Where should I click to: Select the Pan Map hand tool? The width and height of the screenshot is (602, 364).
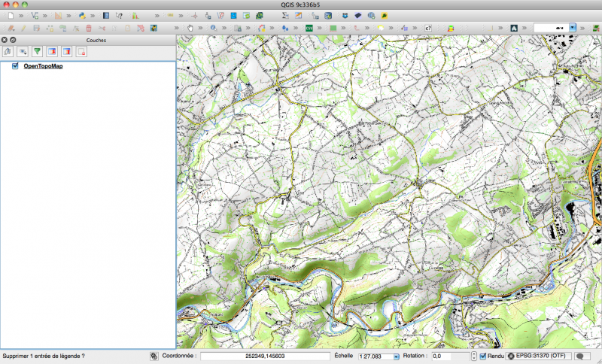click(x=190, y=28)
